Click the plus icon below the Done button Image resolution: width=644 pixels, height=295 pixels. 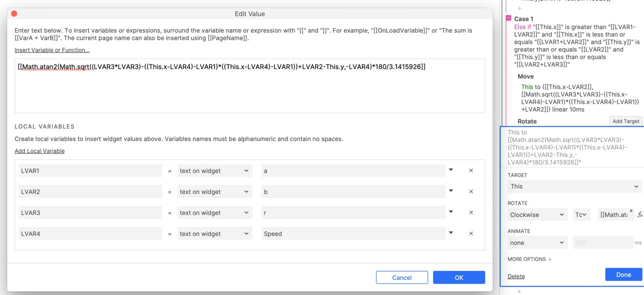[x=519, y=291]
